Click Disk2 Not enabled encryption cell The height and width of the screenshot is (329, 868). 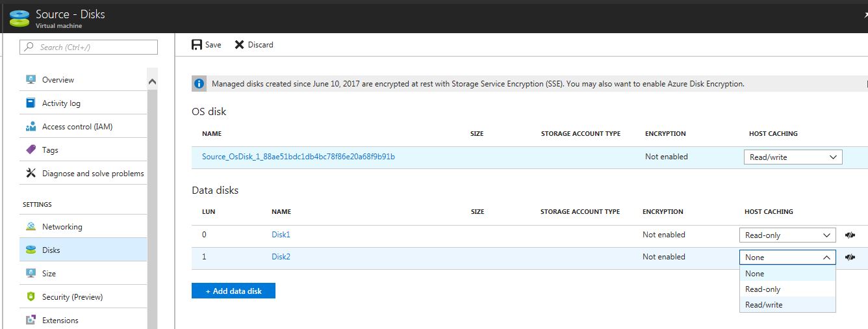[664, 257]
